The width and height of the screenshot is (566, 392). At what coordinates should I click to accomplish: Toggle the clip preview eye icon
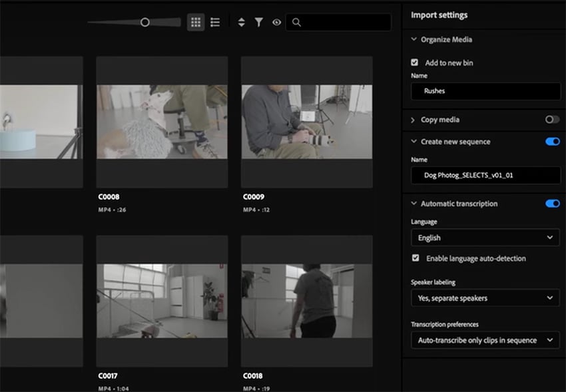(x=276, y=21)
